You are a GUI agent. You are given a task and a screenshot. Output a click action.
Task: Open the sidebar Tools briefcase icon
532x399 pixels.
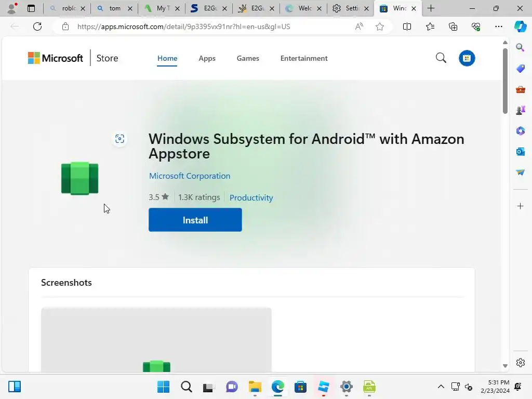(x=520, y=89)
